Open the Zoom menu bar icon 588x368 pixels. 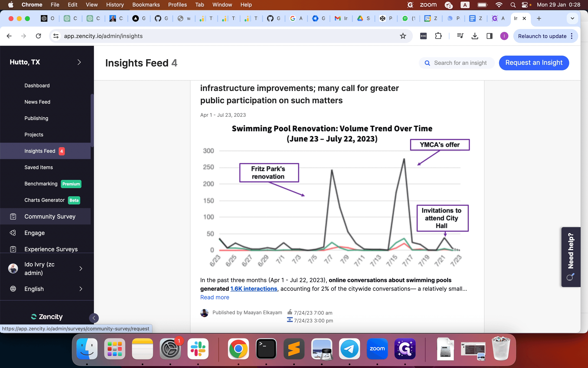click(x=428, y=5)
